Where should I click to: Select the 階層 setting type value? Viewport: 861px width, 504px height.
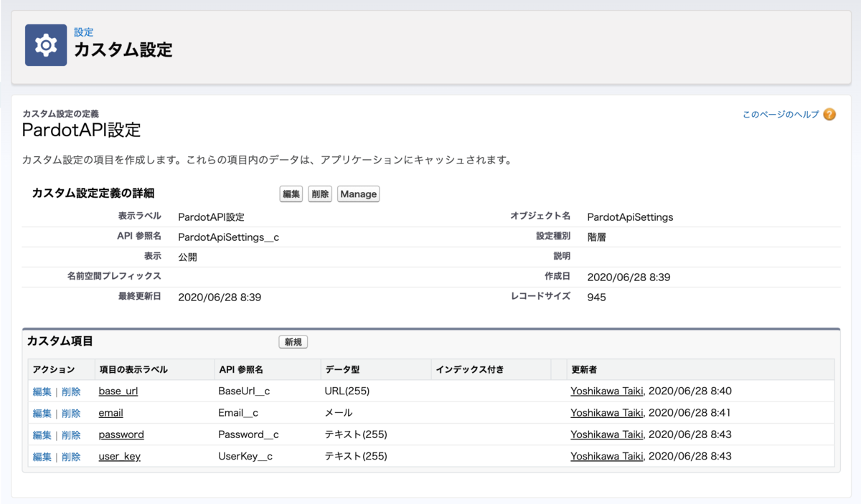point(597,237)
